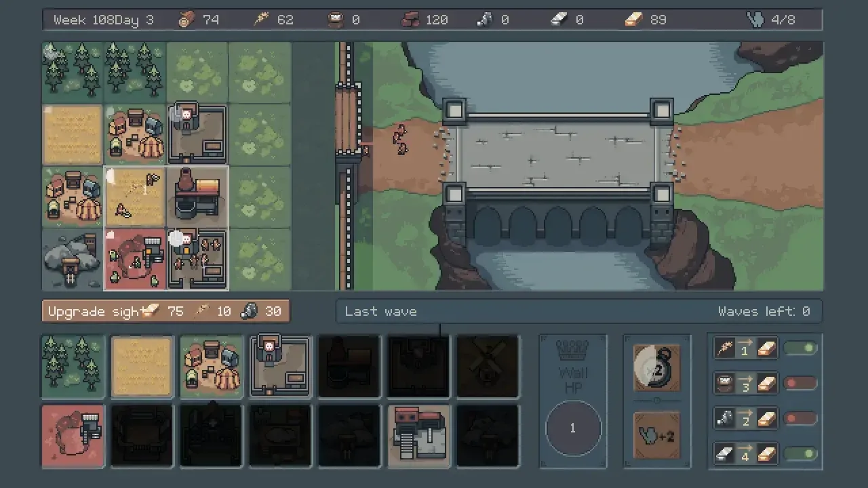The width and height of the screenshot is (868, 488).
Task: Select the wheat field build tile
Action: [x=142, y=366]
